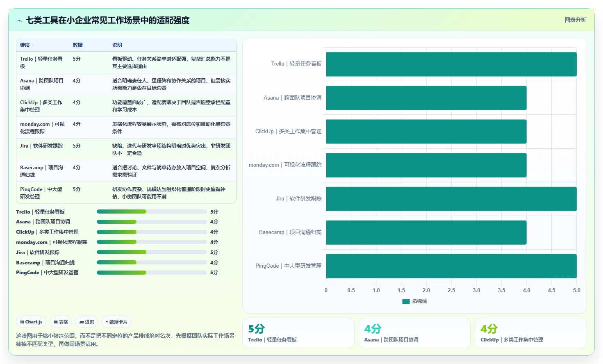Click the Basecamp bar in chart

pos(426,232)
